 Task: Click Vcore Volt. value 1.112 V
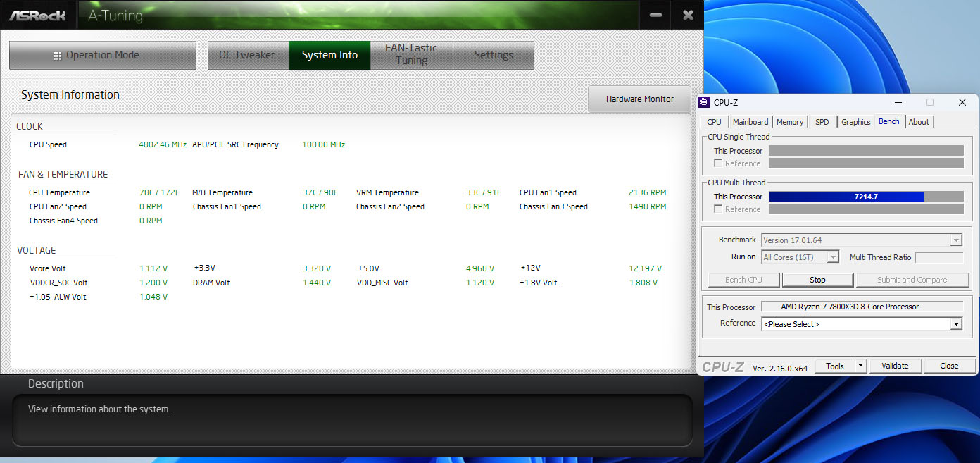click(x=153, y=268)
